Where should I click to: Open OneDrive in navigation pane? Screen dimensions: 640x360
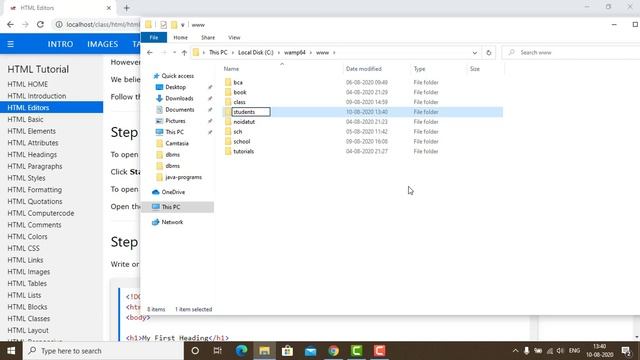click(173, 192)
